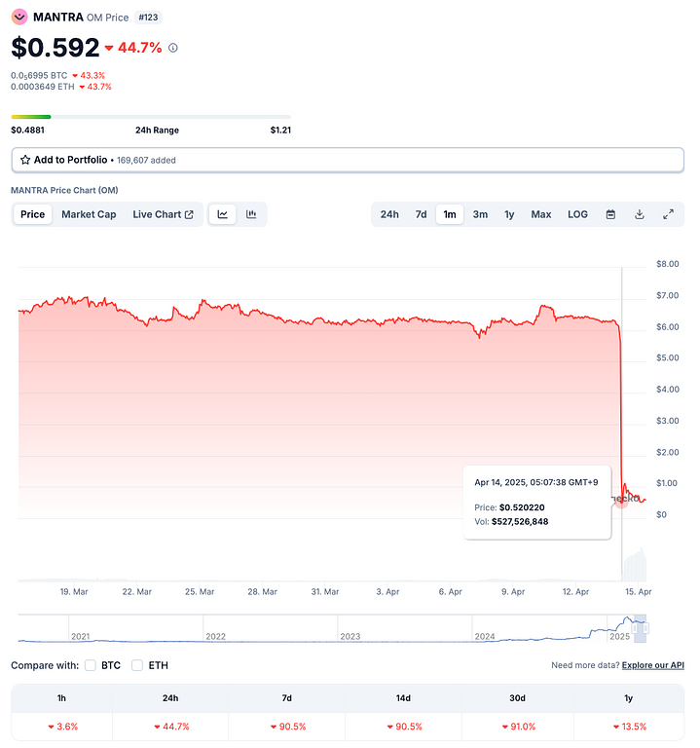Open the calendar date range picker
This screenshot has width=700, height=748.
click(610, 214)
